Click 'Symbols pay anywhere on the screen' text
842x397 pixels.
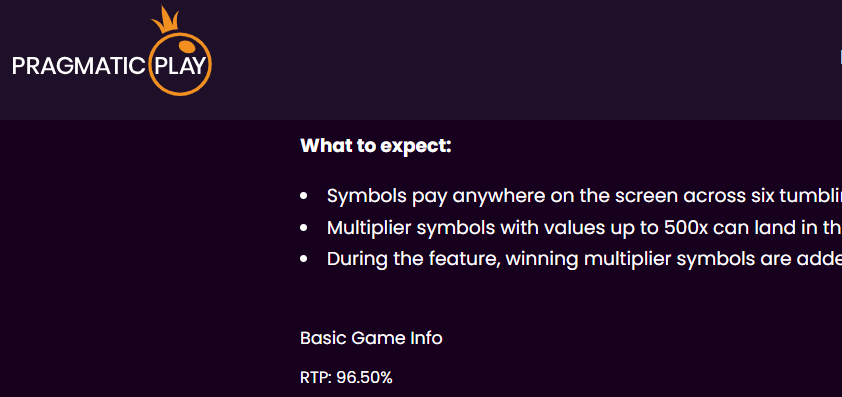pos(502,197)
